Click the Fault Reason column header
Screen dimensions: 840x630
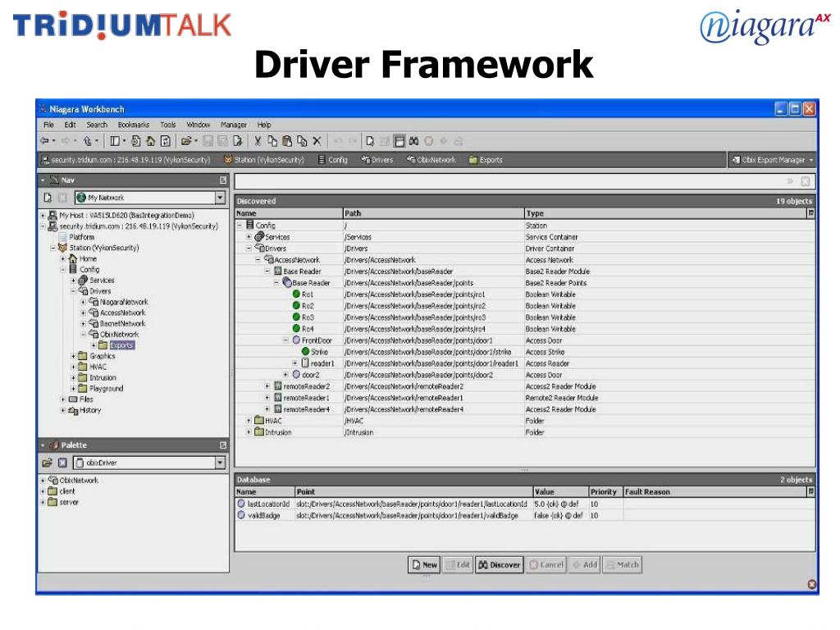click(x=715, y=491)
